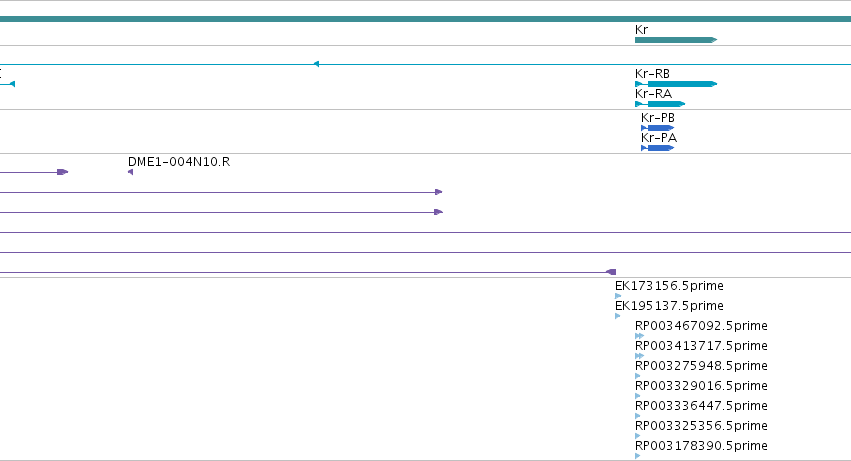Viewport: 851px width, 461px height.
Task: Click the left-pointing purple arrowhead near EK173156
Action: (x=611, y=272)
